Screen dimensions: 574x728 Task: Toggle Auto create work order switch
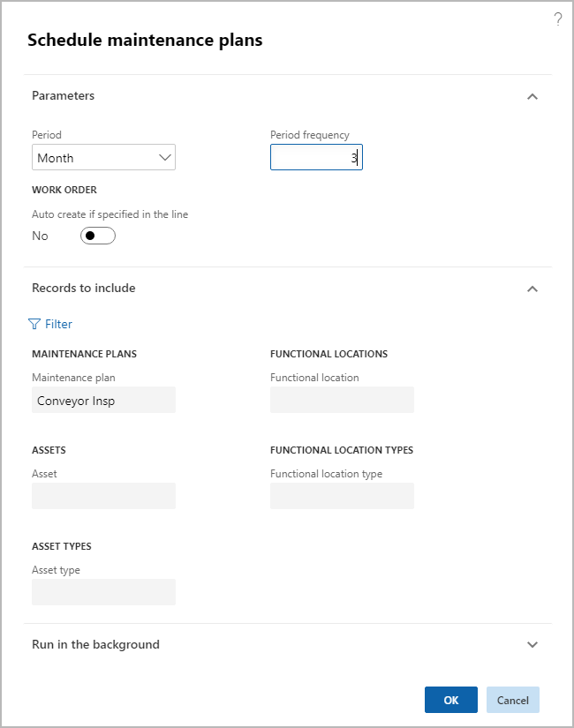(x=97, y=236)
